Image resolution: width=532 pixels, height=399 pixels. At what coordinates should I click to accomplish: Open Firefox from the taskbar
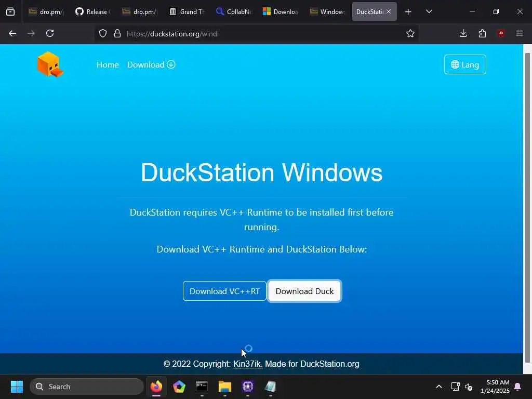point(156,387)
